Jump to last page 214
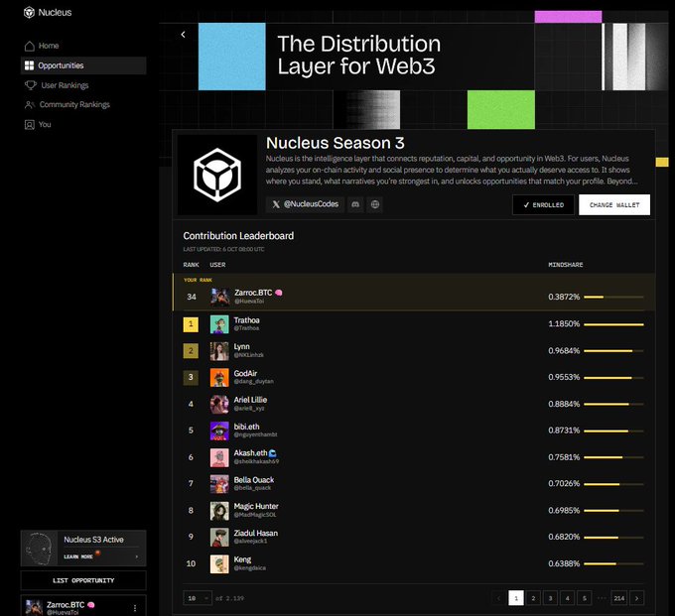The image size is (675, 616). coord(619,598)
